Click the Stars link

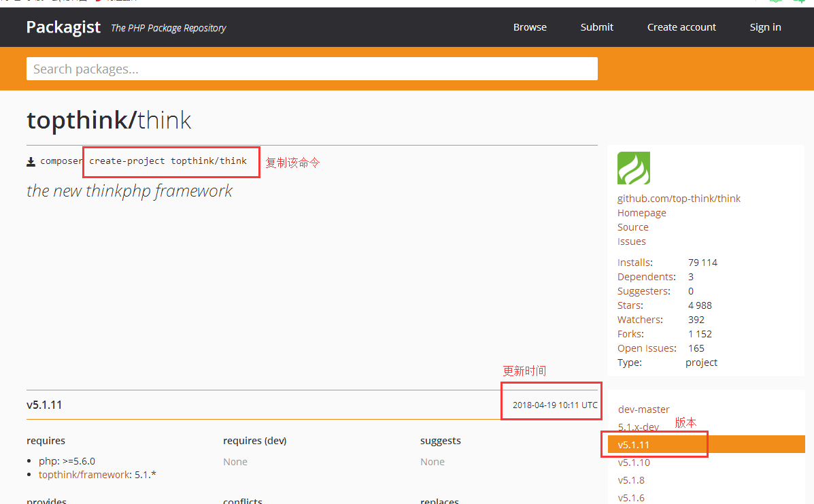[630, 305]
